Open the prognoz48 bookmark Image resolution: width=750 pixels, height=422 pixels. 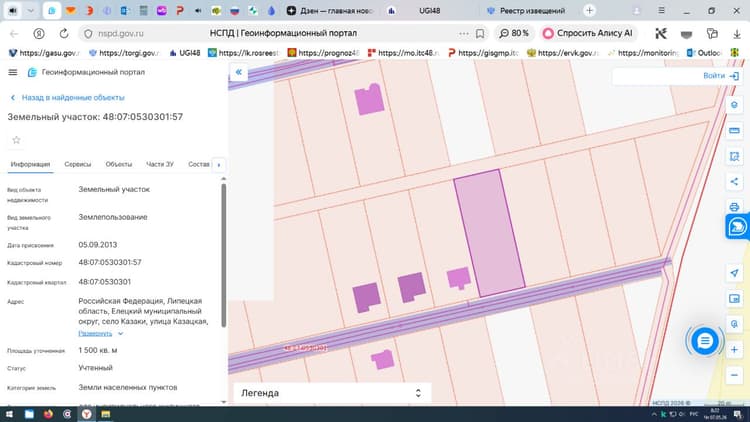(x=324, y=53)
